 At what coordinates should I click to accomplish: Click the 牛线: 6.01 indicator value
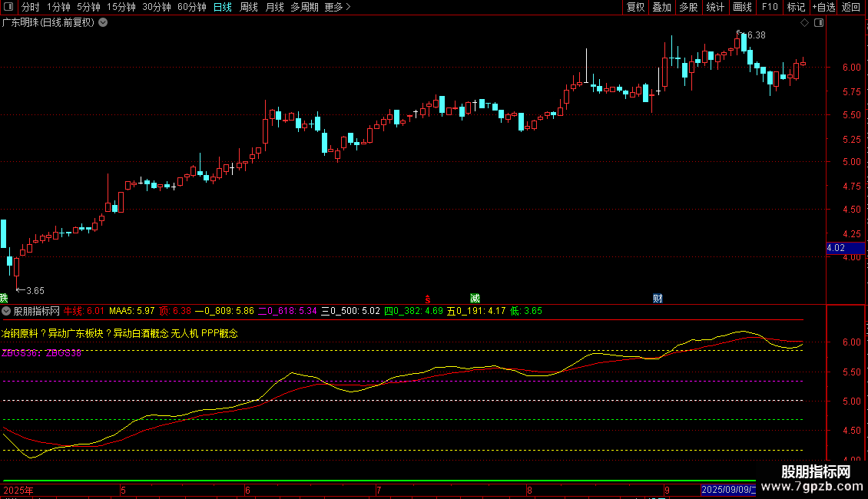click(84, 311)
